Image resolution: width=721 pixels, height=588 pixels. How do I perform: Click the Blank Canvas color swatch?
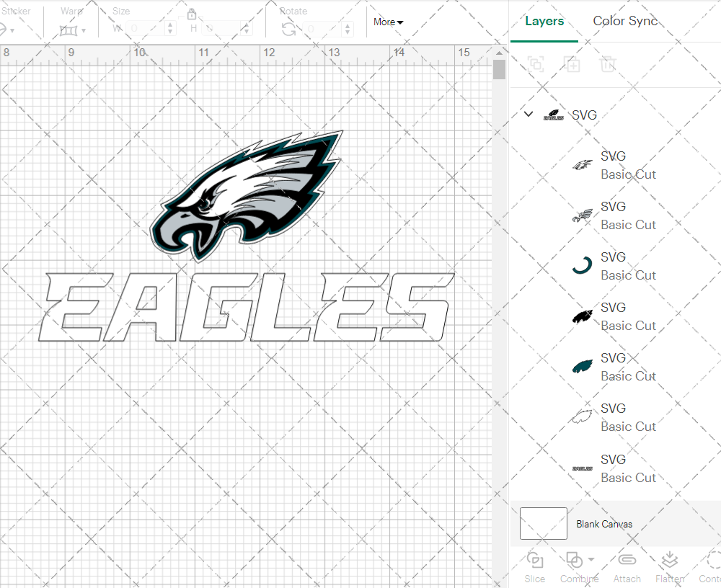[543, 524]
